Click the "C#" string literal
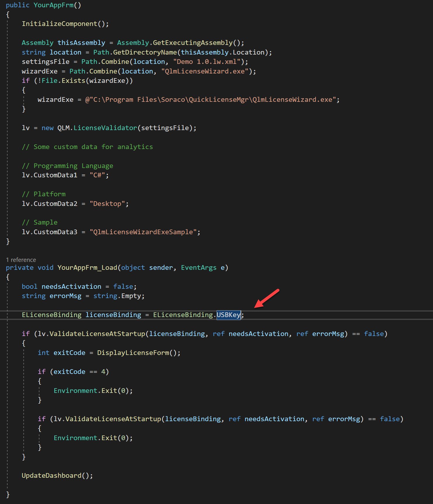The image size is (433, 504). 97,175
